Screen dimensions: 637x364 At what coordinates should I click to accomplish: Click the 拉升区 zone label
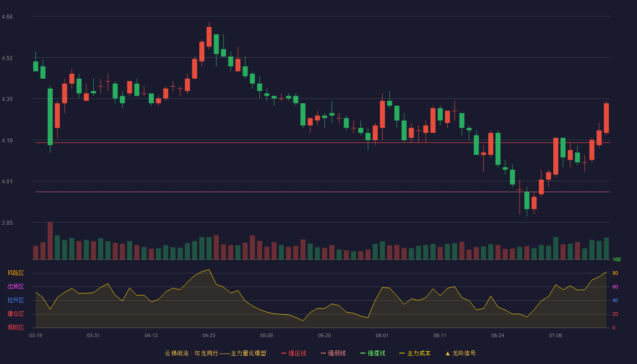click(15, 300)
